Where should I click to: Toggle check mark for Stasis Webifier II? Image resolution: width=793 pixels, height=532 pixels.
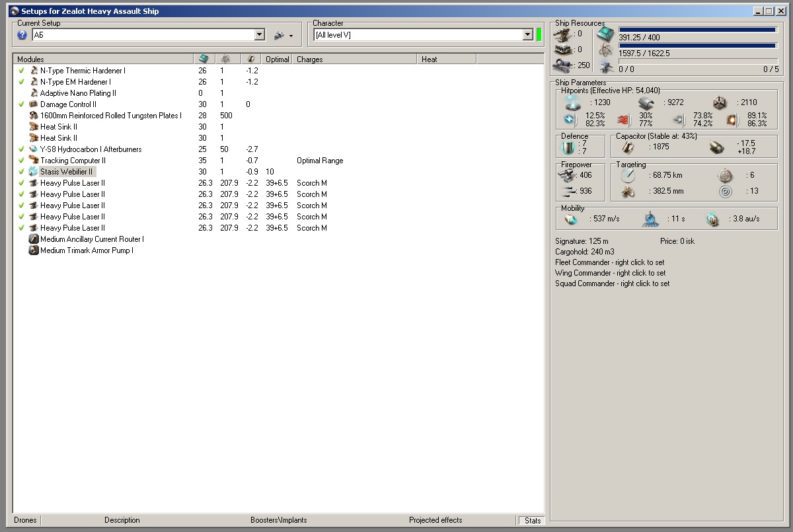coord(21,171)
